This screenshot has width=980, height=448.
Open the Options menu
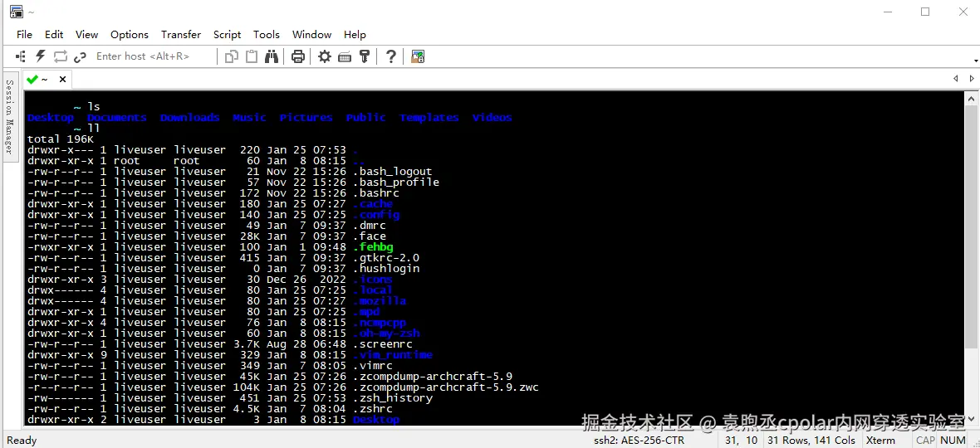click(130, 35)
